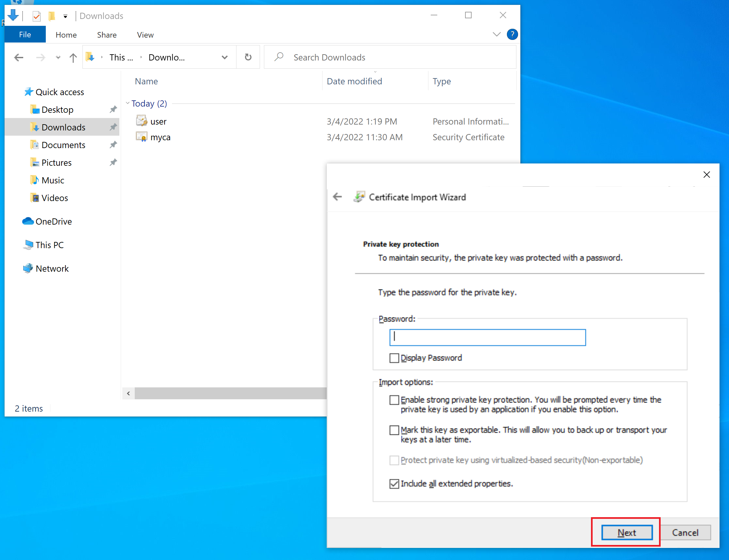Viewport: 729px width, 560px height.
Task: Collapse the Today group in file list
Action: pos(128,103)
